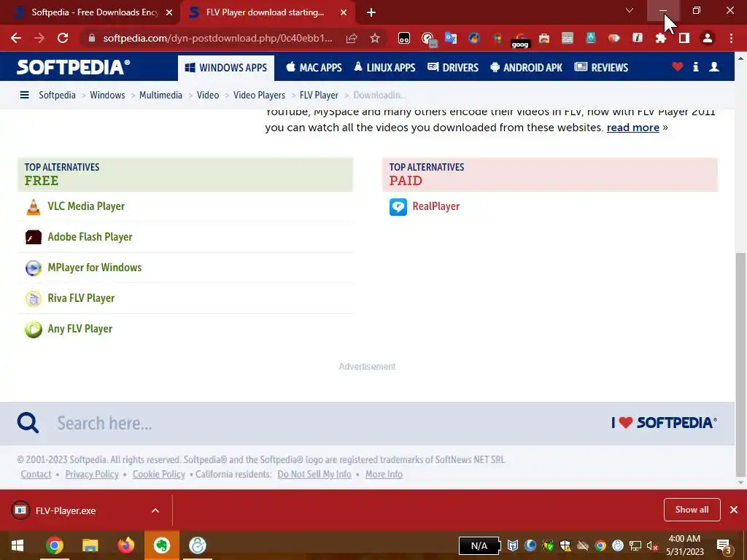
Task: Open the Android APK section
Action: coord(527,68)
